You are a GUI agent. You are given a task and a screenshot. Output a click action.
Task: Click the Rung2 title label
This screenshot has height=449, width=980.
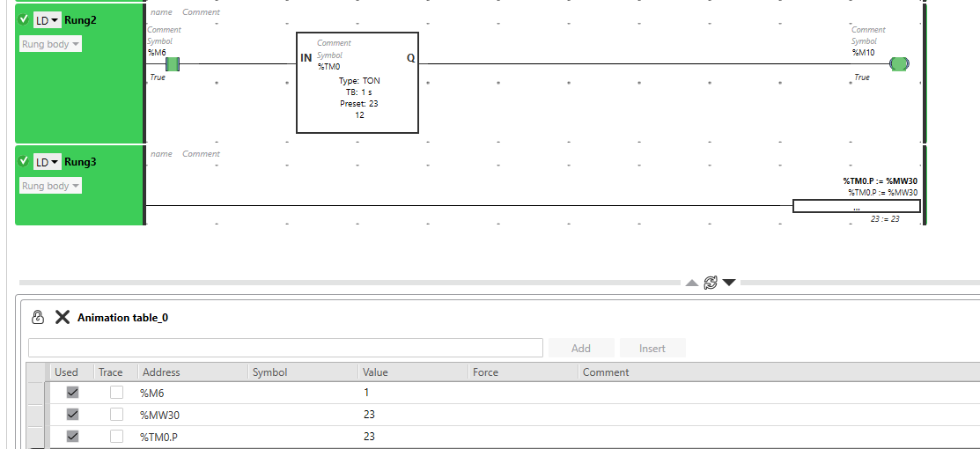point(81,20)
